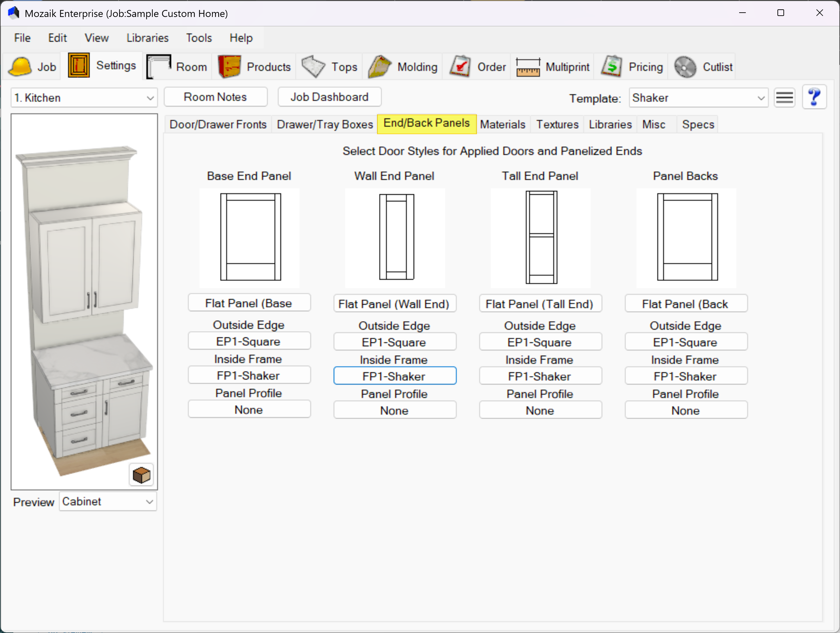Click the blue question mark help icon
Image resolution: width=840 pixels, height=633 pixels.
click(x=814, y=97)
